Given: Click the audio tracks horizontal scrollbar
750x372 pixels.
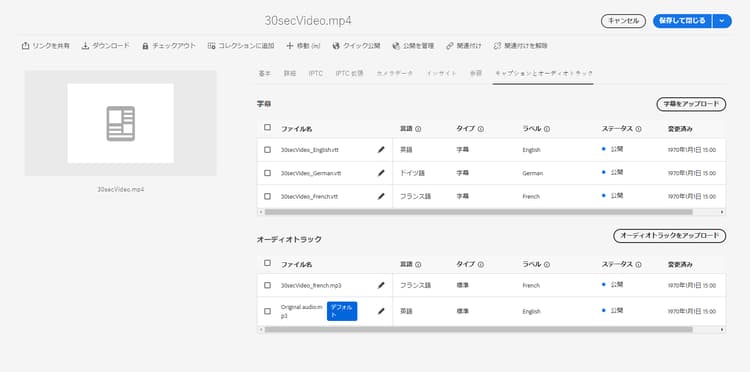Looking at the screenshot, I should [x=478, y=329].
